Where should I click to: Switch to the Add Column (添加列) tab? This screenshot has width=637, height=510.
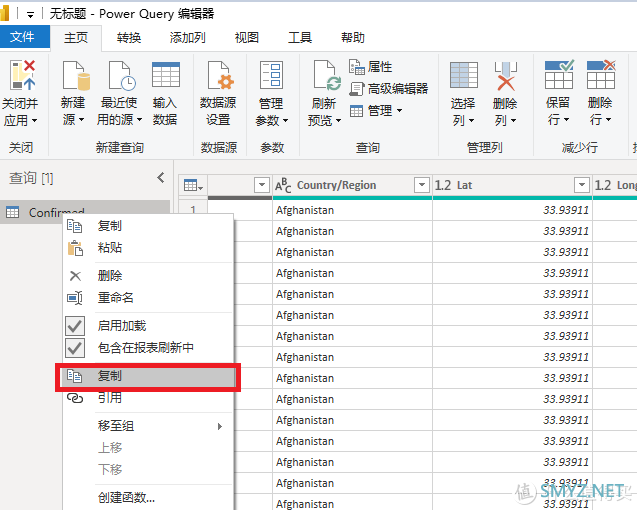click(187, 38)
